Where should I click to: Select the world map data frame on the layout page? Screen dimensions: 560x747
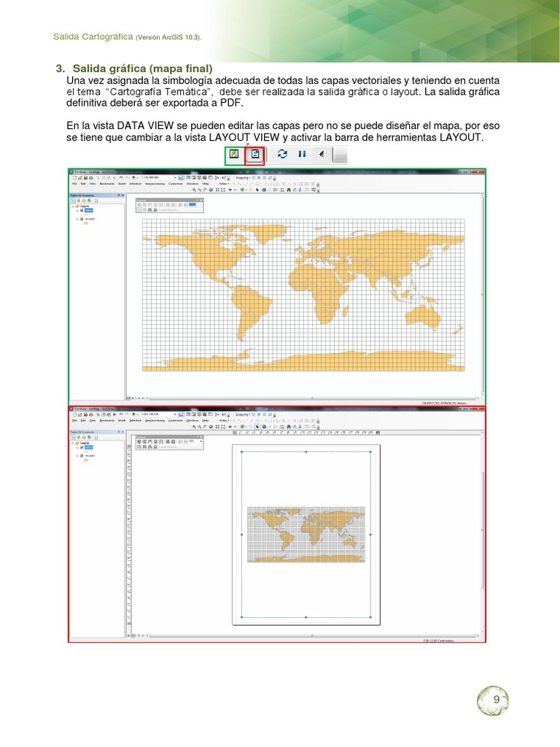coord(306,534)
